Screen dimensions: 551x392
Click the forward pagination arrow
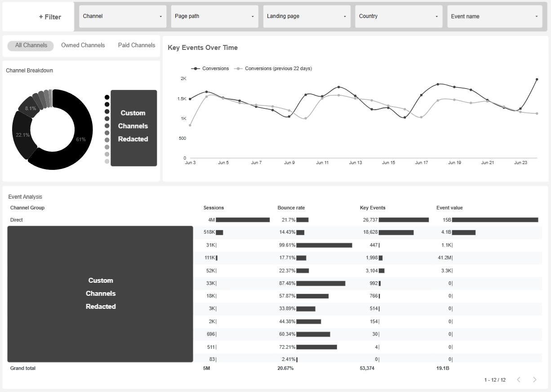(x=534, y=379)
